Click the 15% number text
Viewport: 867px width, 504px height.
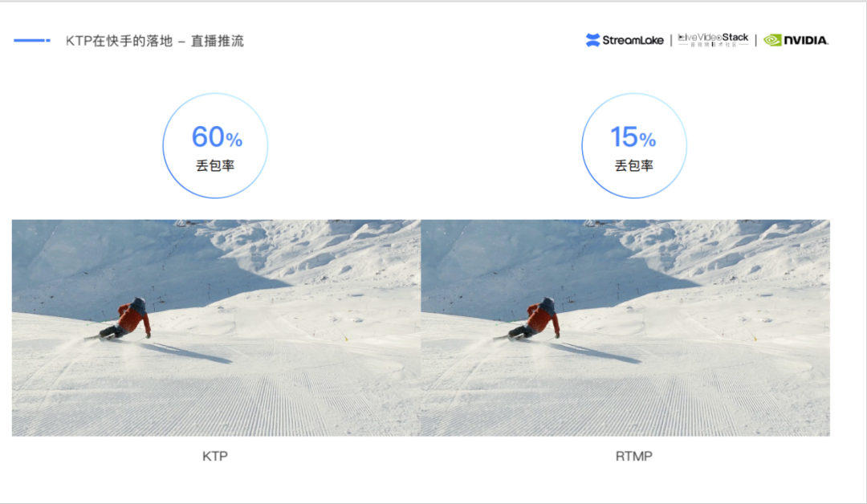click(633, 137)
